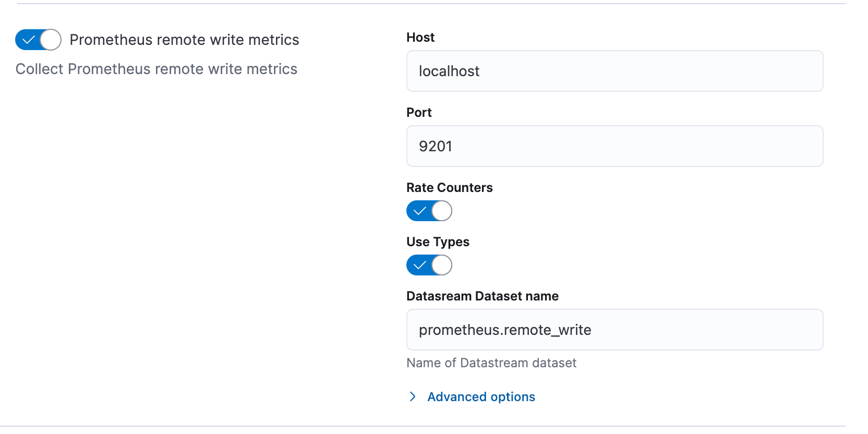Expand Advanced options with the chevron arrow
The image size is (868, 434).
coord(413,397)
